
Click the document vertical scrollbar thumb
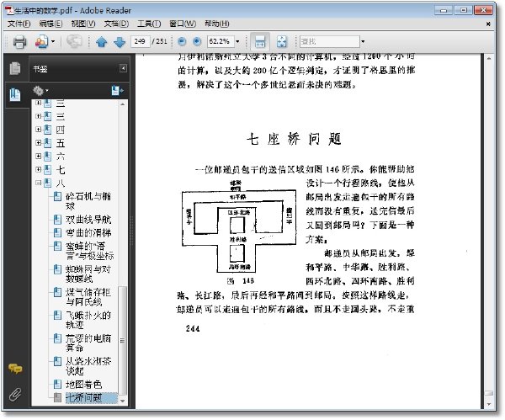(489, 393)
